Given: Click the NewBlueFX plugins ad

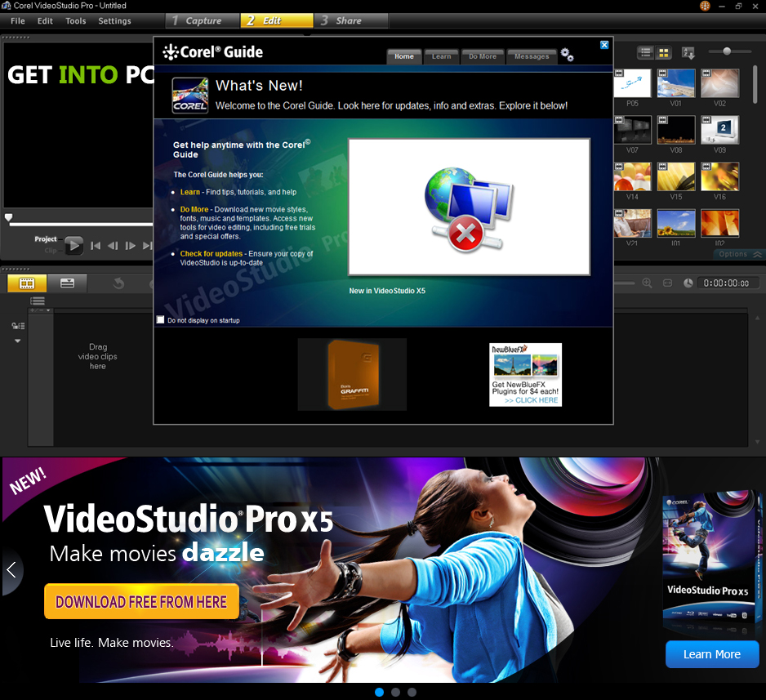Looking at the screenshot, I should coord(525,375).
